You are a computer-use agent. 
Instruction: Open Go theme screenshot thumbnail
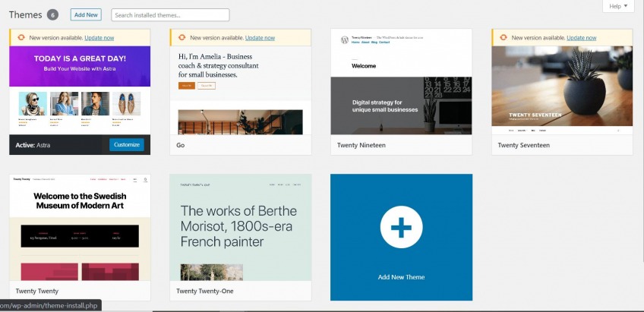(240, 90)
